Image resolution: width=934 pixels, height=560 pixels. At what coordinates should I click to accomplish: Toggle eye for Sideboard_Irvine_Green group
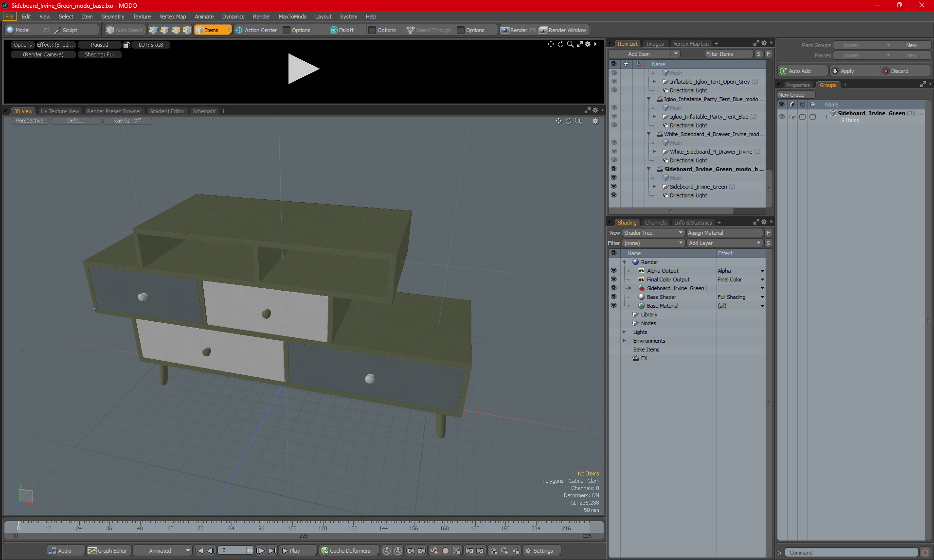pos(782,117)
